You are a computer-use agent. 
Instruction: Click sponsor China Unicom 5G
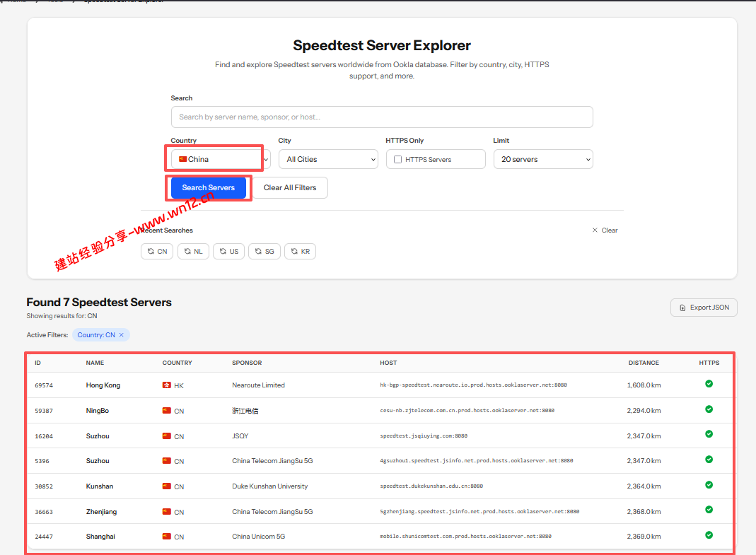pyautogui.click(x=258, y=537)
